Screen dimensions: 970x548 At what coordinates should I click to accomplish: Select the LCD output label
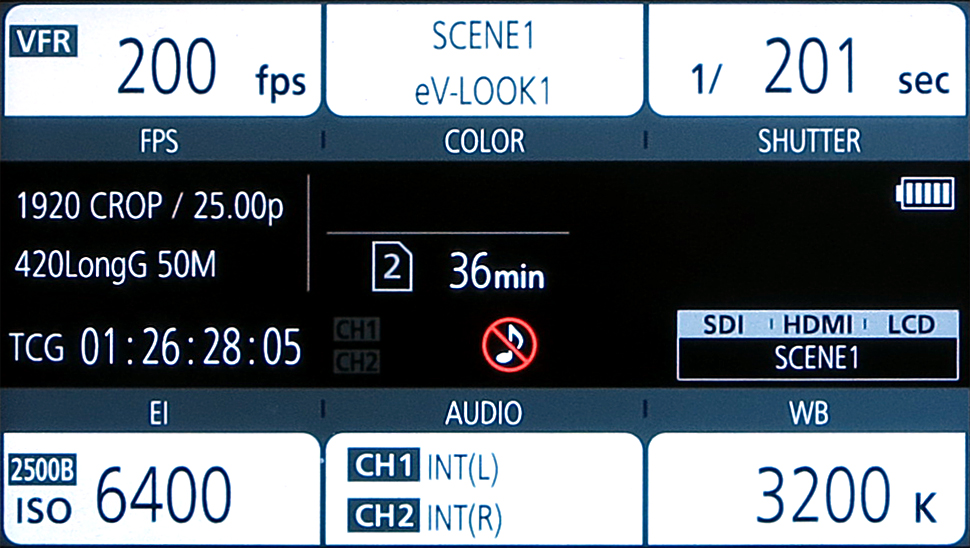[x=911, y=325]
